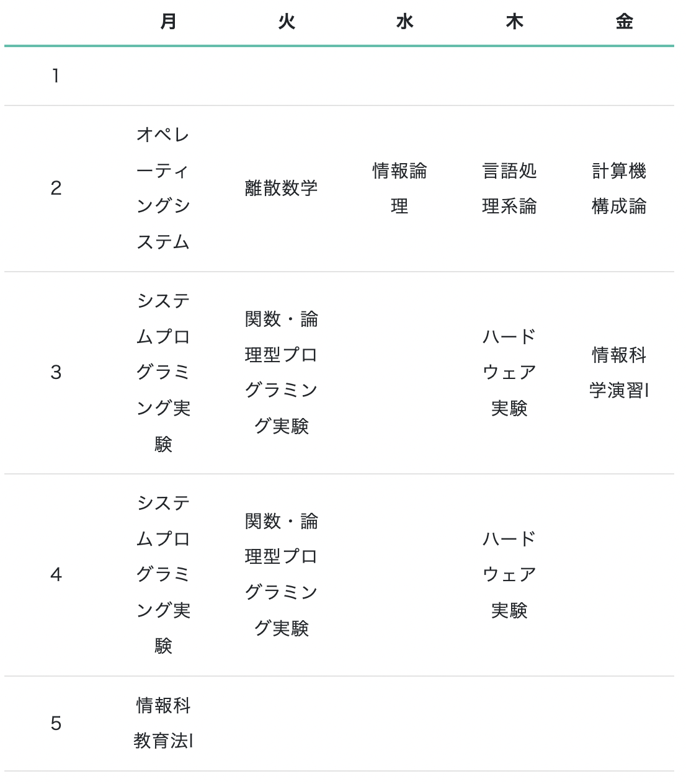Click period 3 システムプログラミング実験 cell
The width and height of the screenshot is (686, 784).
(x=163, y=373)
